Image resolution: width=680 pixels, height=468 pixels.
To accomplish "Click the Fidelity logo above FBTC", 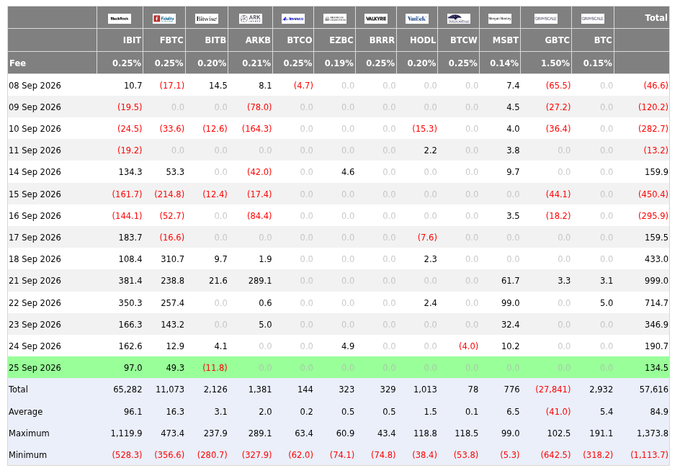I will (x=164, y=19).
